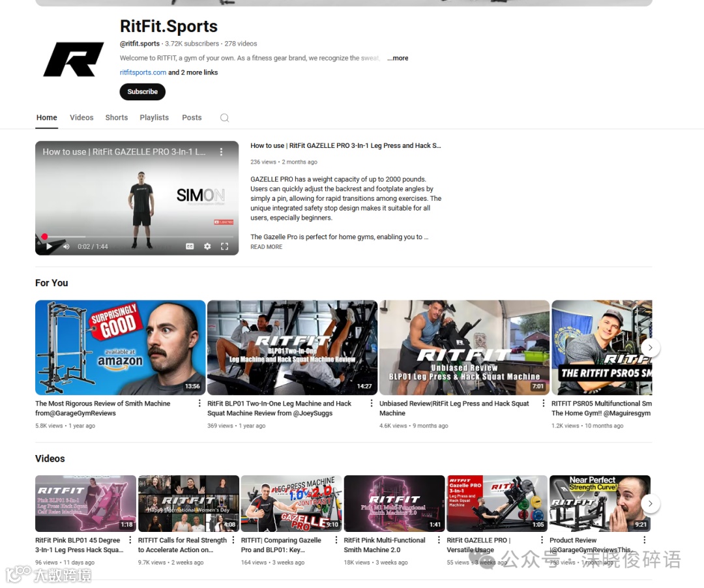Viewport: 704px width, 588px height.
Task: Click the 'For You' section heading
Action: [51, 283]
